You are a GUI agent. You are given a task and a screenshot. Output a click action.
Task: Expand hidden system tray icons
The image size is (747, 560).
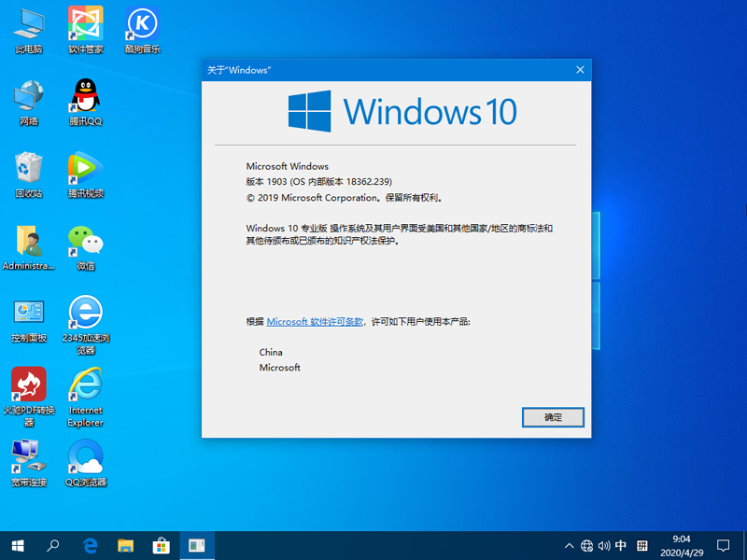pos(569,546)
